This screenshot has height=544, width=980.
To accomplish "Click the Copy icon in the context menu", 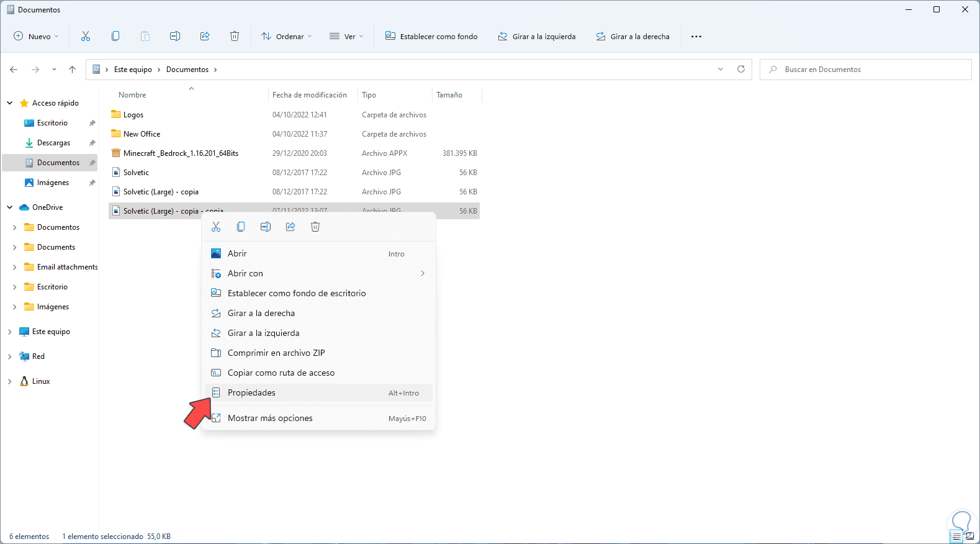I will (x=241, y=227).
